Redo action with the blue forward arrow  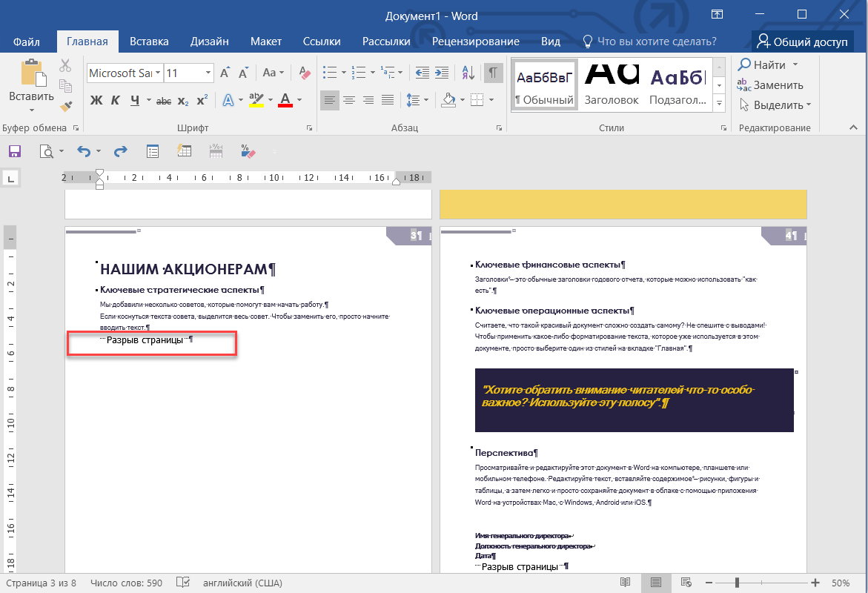click(x=120, y=150)
